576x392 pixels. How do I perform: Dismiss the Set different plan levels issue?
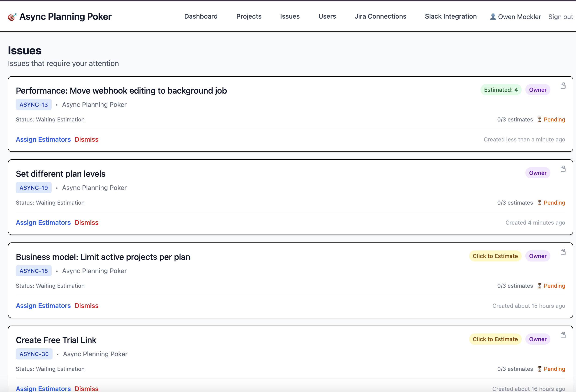[x=86, y=222]
